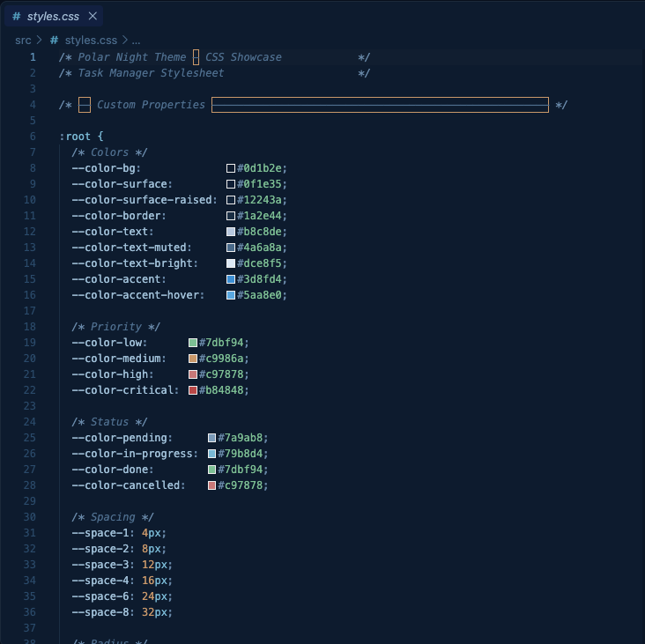Open picker for --color-accent swatch

click(x=231, y=279)
